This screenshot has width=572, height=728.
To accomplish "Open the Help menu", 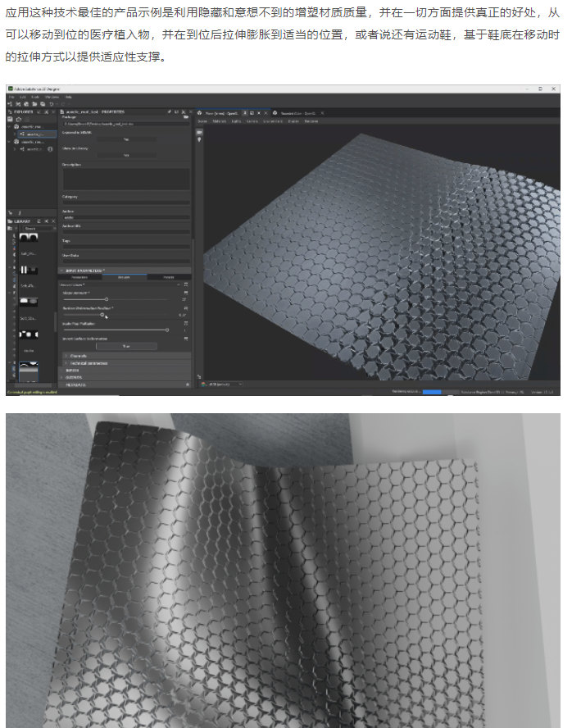I will (x=68, y=97).
